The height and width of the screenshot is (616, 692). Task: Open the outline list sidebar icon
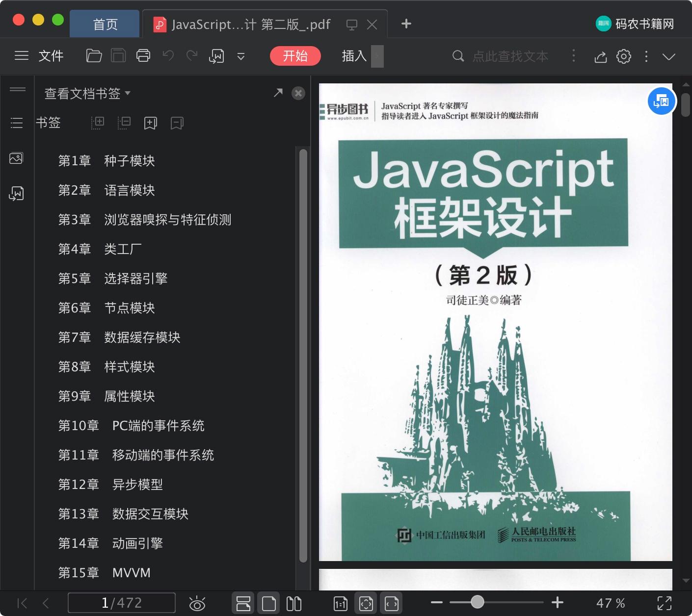pos(17,123)
